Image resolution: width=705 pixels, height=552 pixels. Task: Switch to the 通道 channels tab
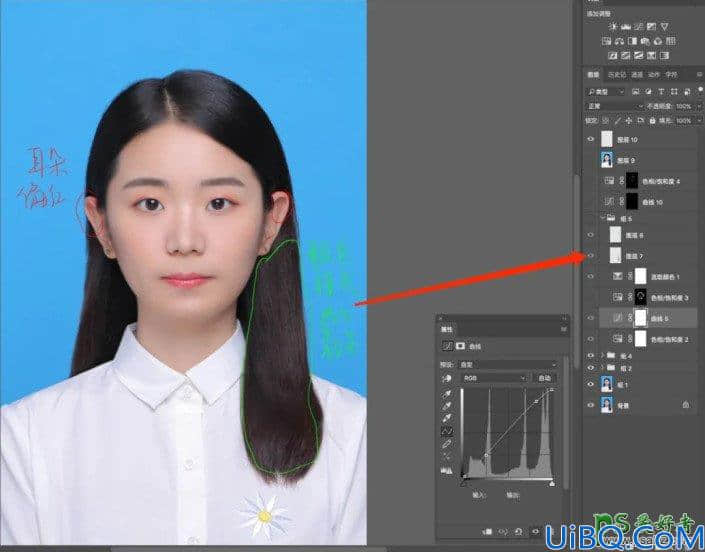637,75
